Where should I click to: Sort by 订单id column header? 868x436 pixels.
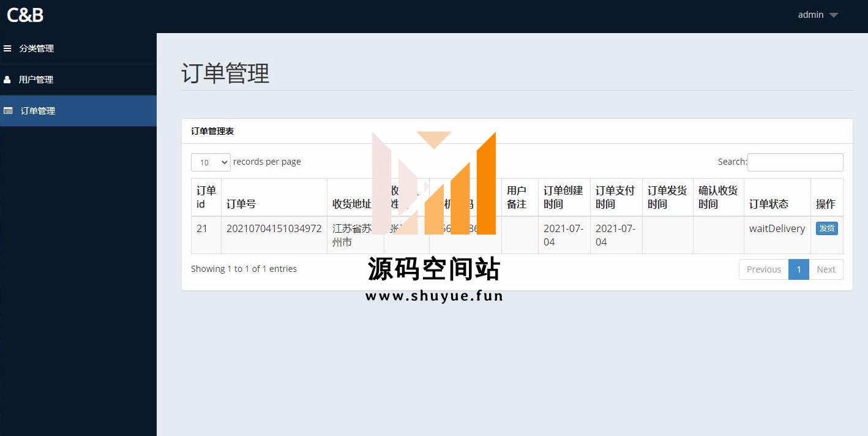206,197
